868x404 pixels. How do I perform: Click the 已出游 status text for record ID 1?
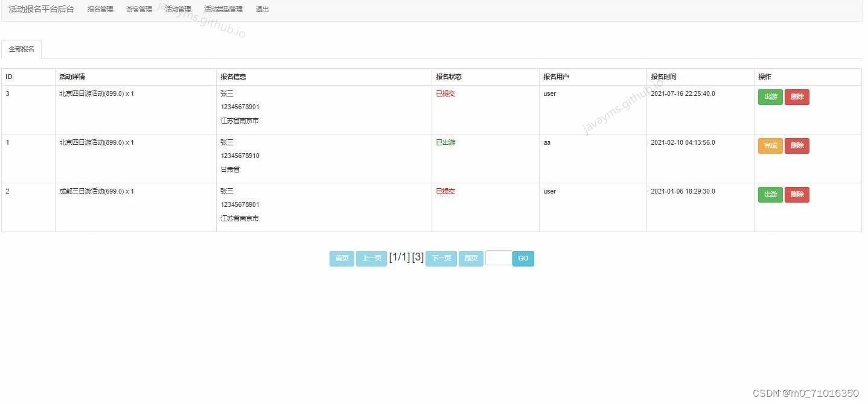point(445,142)
